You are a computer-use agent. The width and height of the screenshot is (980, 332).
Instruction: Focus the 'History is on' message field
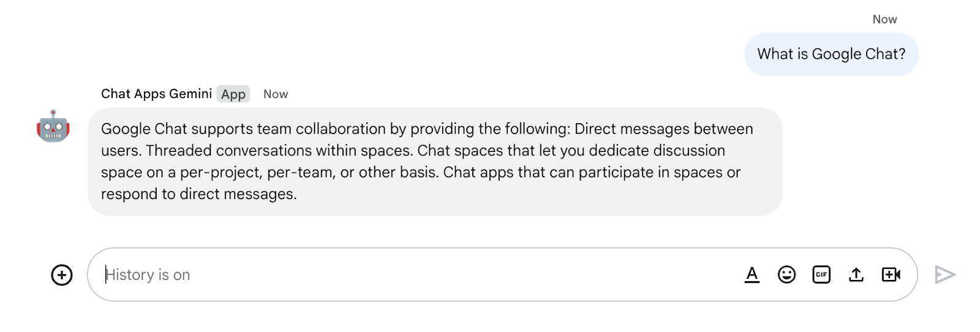pyautogui.click(x=417, y=275)
